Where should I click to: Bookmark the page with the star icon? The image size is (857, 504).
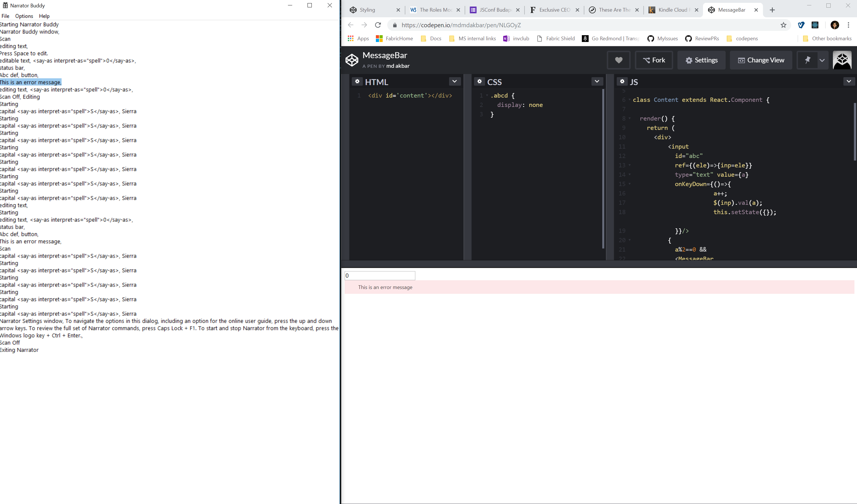[783, 25]
